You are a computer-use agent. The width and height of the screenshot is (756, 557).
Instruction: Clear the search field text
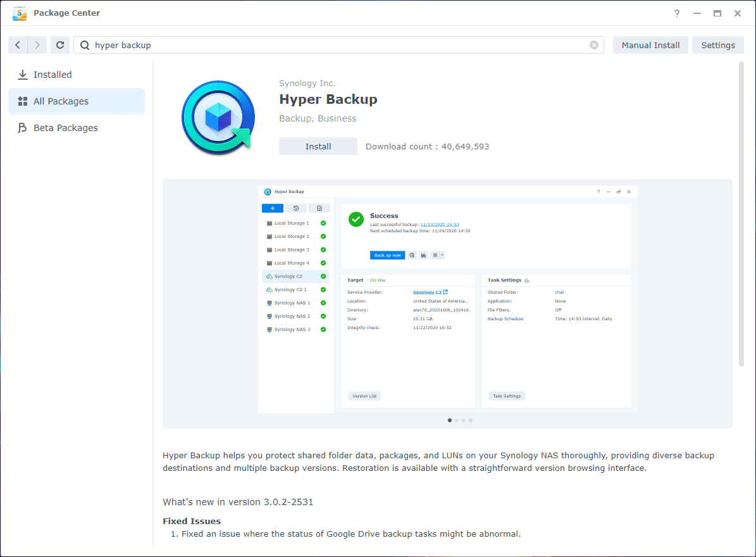[x=593, y=45]
